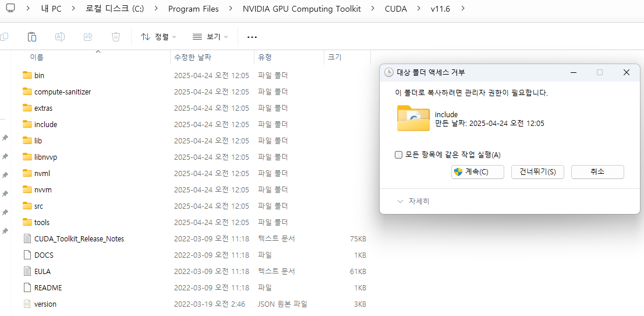
Task: Go to 로컬 디스크 (C:) breadcrumb
Action: point(115,9)
